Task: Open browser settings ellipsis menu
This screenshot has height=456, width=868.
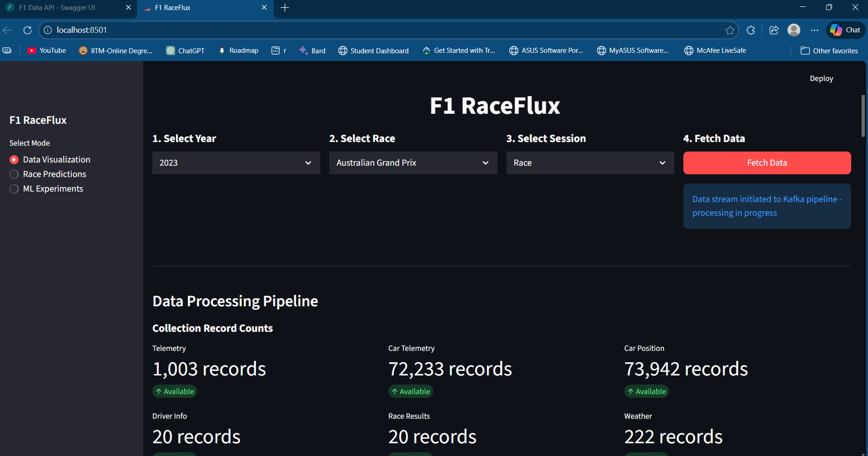Action: (x=814, y=30)
